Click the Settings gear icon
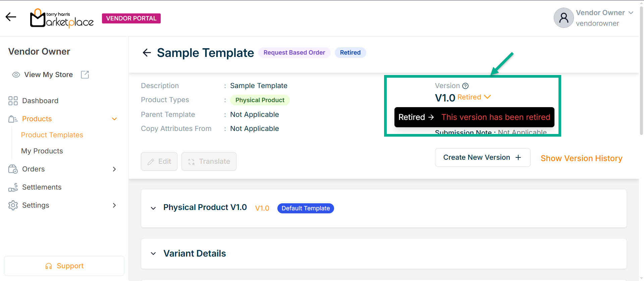This screenshot has width=644, height=281. (x=13, y=205)
